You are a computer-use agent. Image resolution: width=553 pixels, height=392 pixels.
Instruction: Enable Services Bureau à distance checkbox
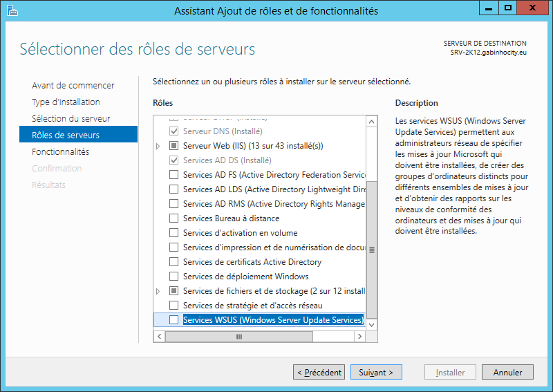coord(174,218)
